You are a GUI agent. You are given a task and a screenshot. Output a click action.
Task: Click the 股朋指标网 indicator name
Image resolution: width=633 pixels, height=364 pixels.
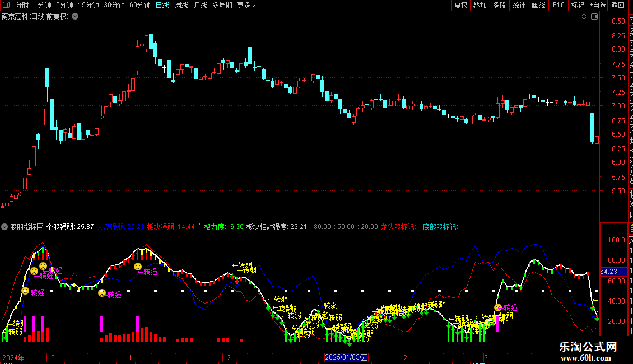tap(27, 227)
